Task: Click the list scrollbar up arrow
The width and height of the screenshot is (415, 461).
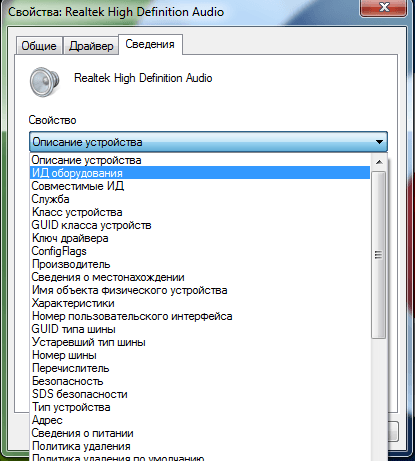Action: (x=379, y=162)
